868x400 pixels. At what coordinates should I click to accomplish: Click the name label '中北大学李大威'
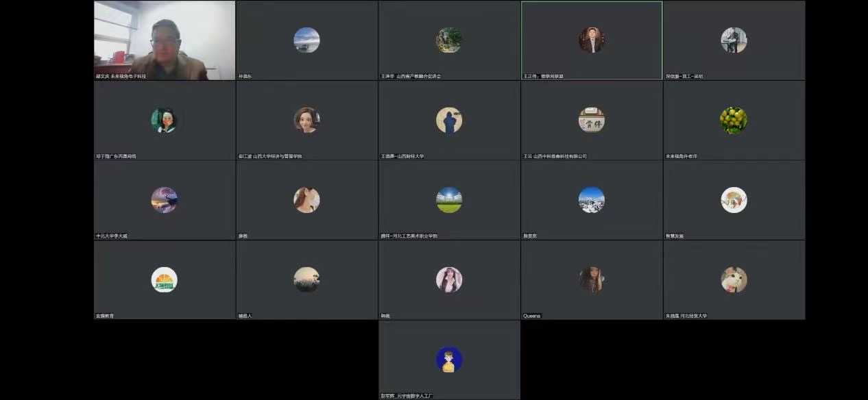(112, 236)
